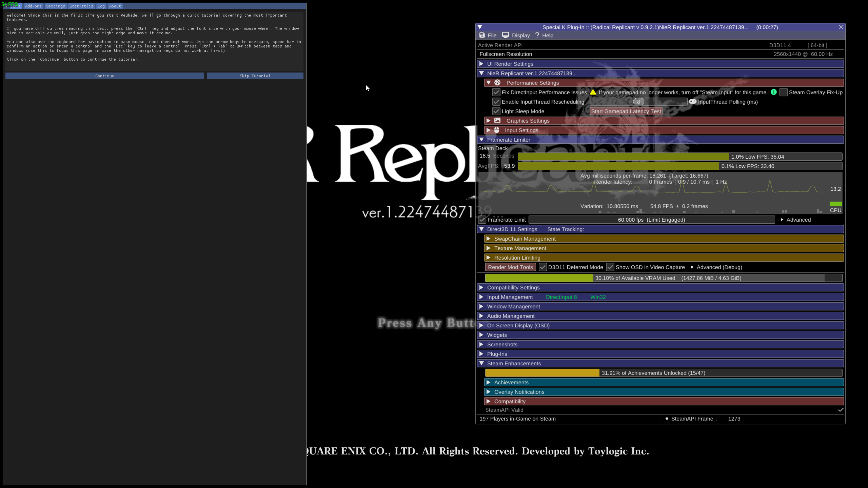Screen dimensions: 868x488
Task: Click the floppy disk icon next to File
Action: (x=482, y=35)
